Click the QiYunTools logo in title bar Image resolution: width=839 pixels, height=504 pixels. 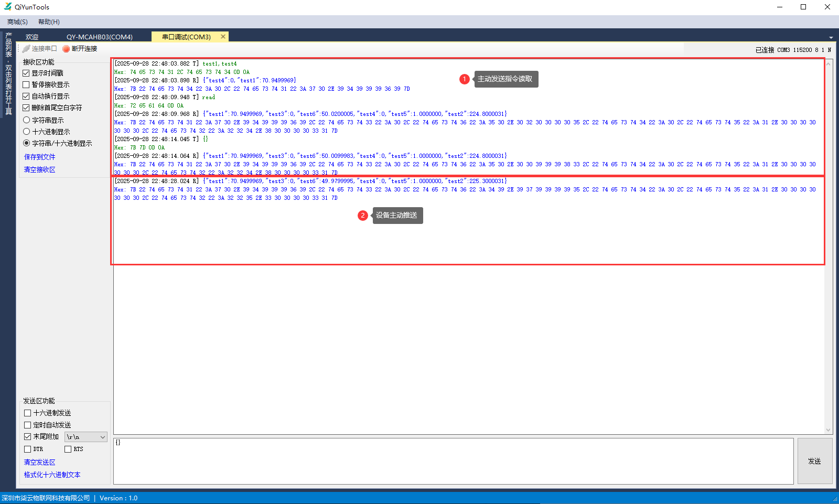(x=8, y=7)
